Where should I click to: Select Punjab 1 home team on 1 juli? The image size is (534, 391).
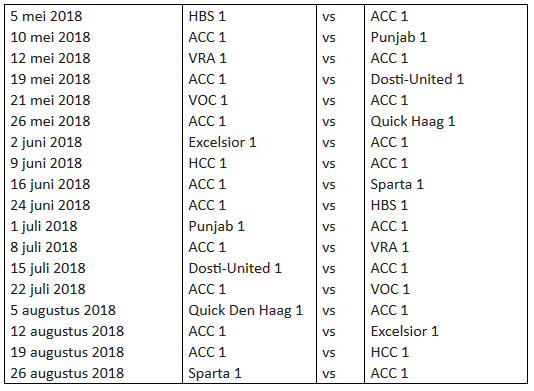217,226
